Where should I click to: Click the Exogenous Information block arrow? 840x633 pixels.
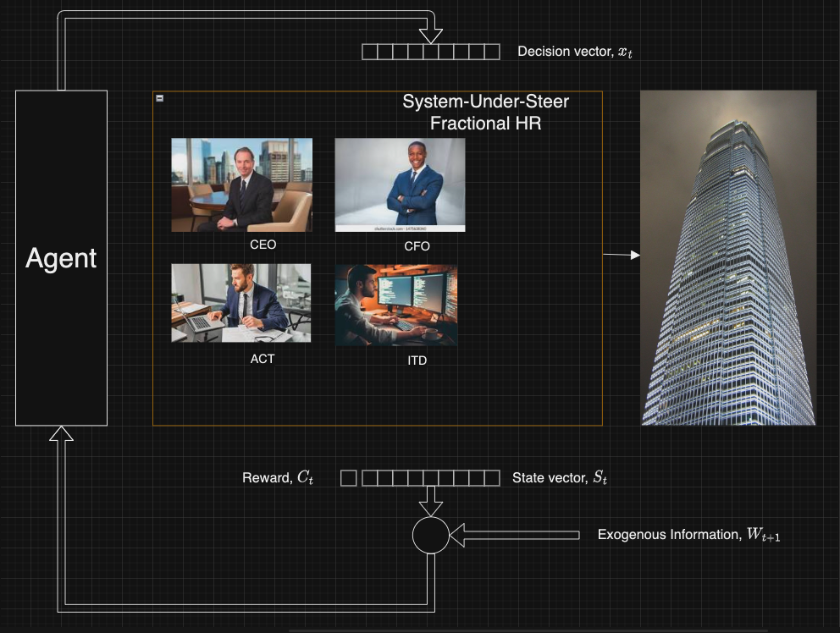click(x=513, y=535)
